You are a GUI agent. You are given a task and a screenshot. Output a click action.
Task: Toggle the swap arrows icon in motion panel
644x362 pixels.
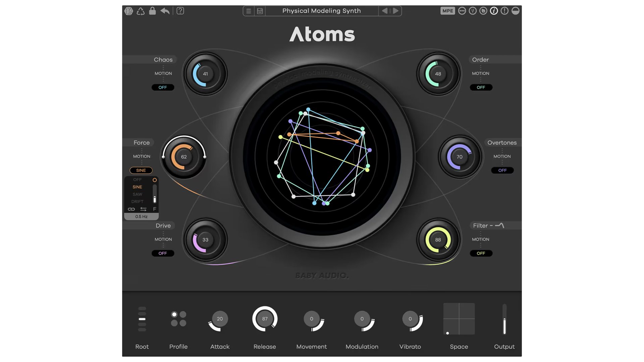[143, 209]
